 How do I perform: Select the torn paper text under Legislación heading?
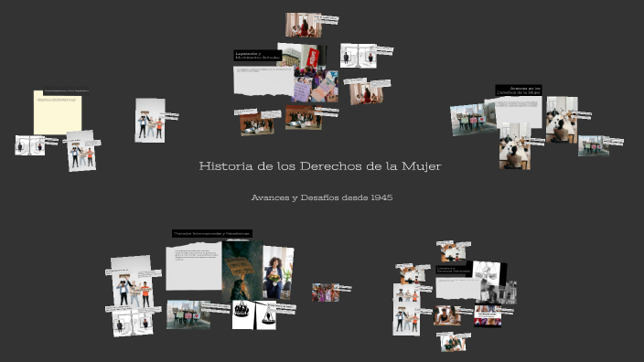(x=263, y=80)
